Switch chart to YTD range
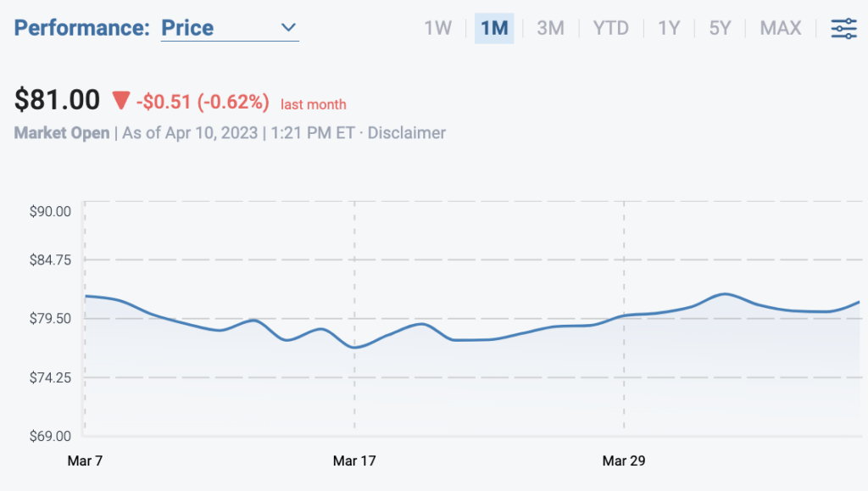Image resolution: width=868 pixels, height=491 pixels. (x=610, y=28)
